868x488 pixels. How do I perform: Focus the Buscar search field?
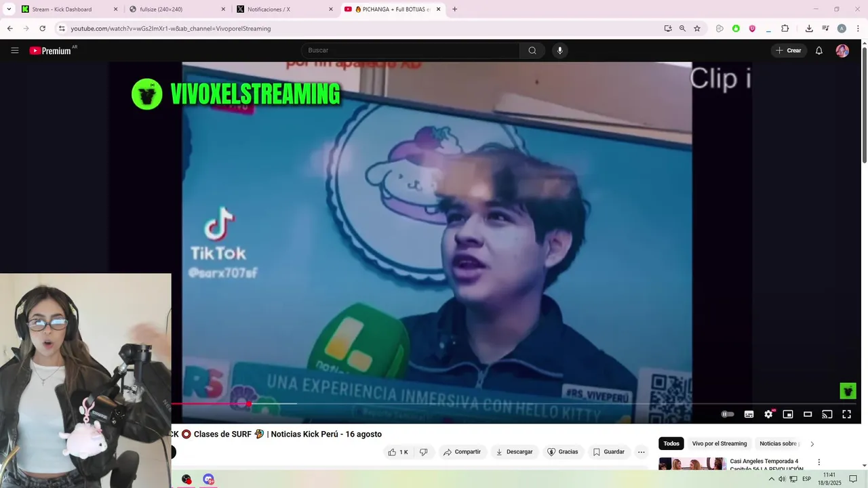[x=410, y=50]
